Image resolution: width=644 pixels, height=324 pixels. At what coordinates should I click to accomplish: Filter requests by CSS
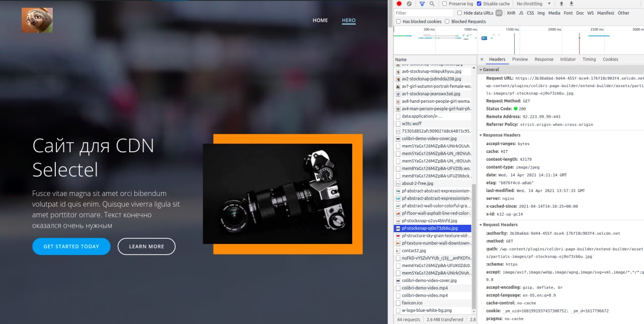click(530, 13)
